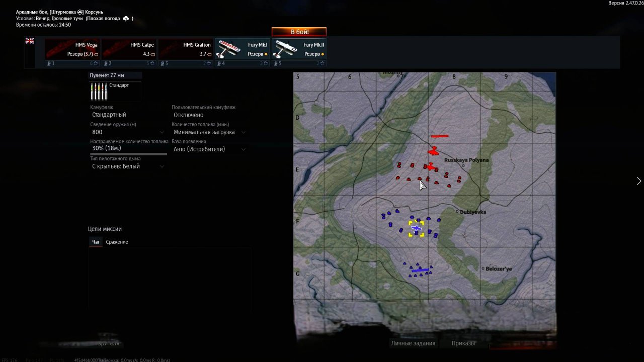
Task: Open the Стандарт ammo belt selector
Action: coord(115,92)
